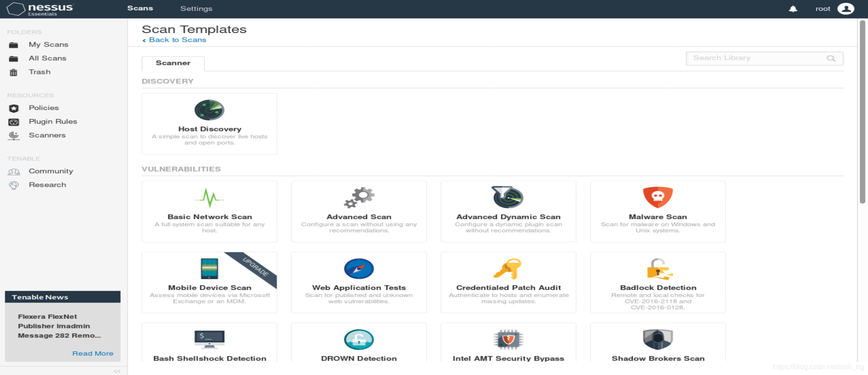
Task: Click the Basic Network Scan pulse icon
Action: pyautogui.click(x=209, y=197)
